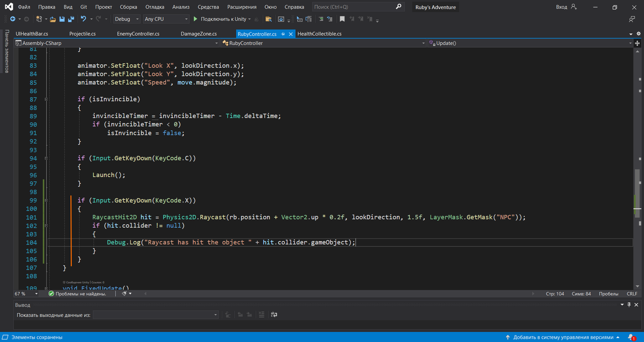Open the 67% zoom level control
Image resolution: width=644 pixels, height=342 pixels.
(x=25, y=293)
